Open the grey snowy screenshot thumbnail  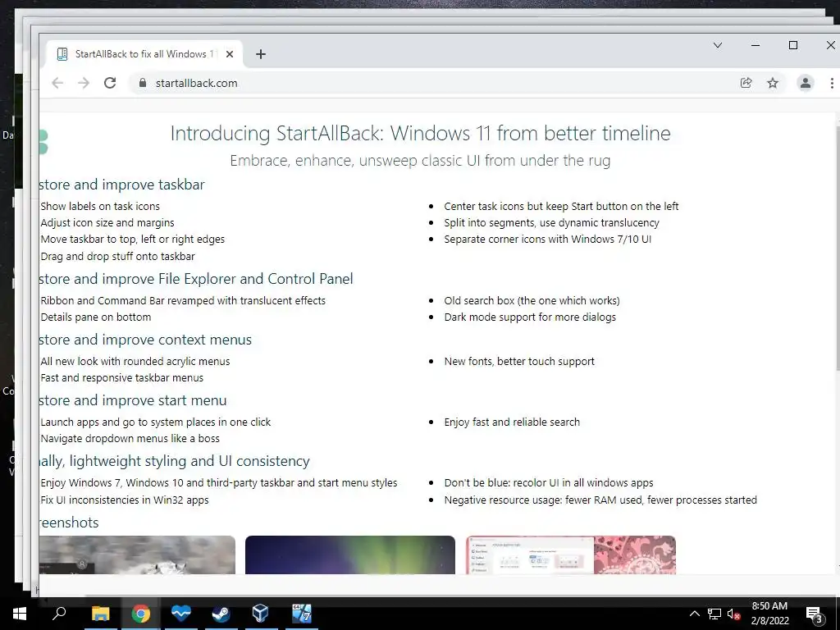coord(137,555)
